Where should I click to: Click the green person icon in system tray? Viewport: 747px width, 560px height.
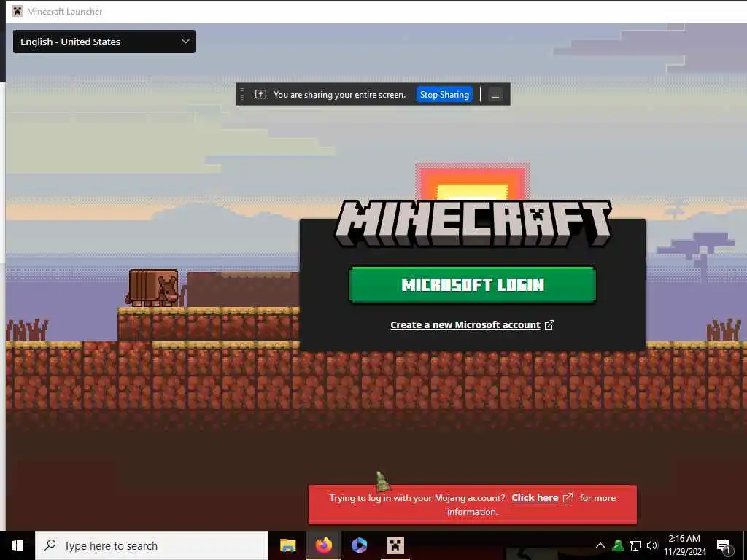(x=618, y=545)
